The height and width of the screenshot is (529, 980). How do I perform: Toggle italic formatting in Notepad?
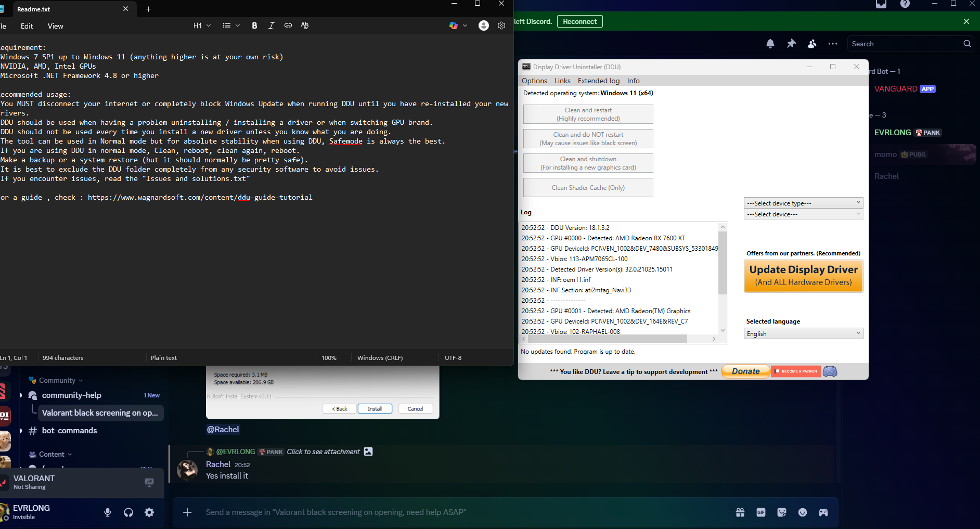[271, 25]
